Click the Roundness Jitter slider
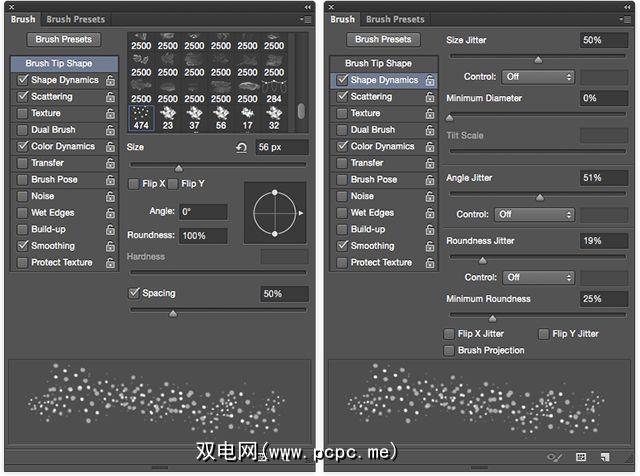This screenshot has width=640, height=476. click(x=538, y=257)
